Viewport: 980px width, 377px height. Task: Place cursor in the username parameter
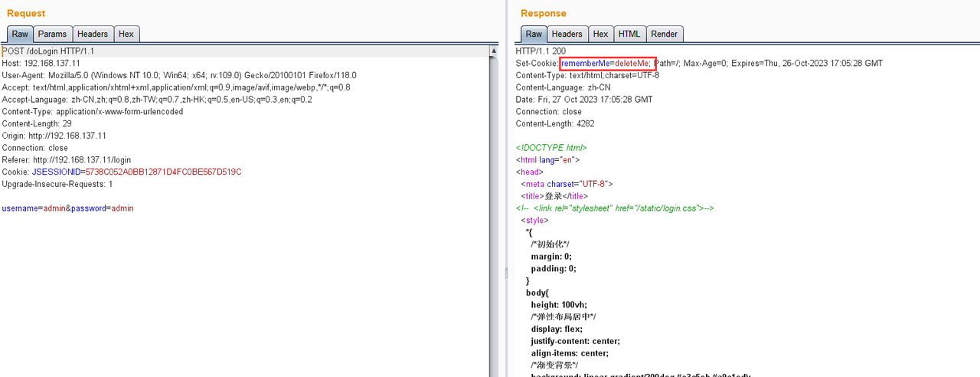pos(20,208)
